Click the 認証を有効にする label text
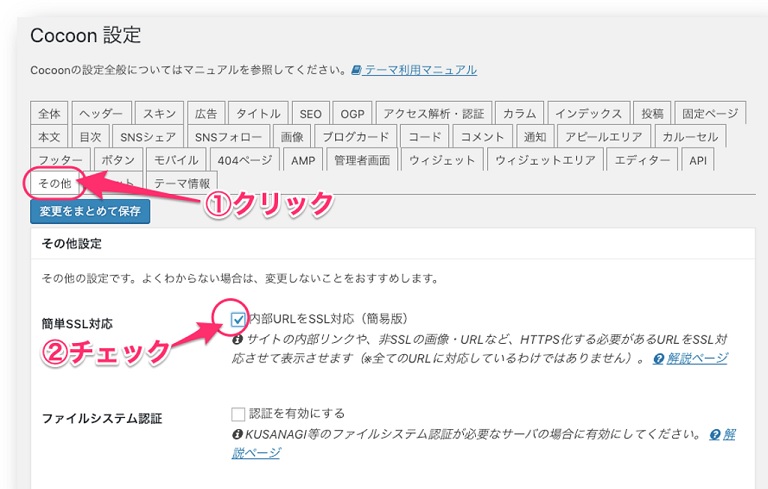This screenshot has width=768, height=489. [297, 414]
